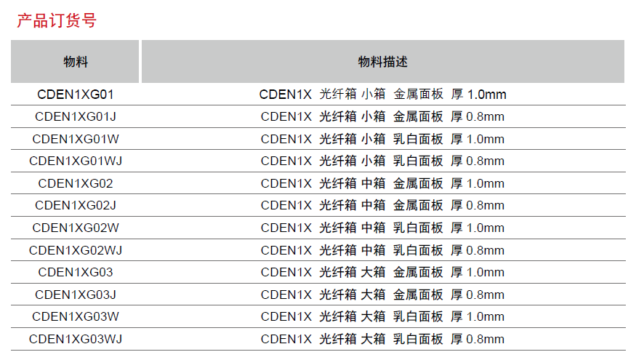Click part number CDEN1XG03
Viewport: 644px width, 360px height.
[75, 273]
